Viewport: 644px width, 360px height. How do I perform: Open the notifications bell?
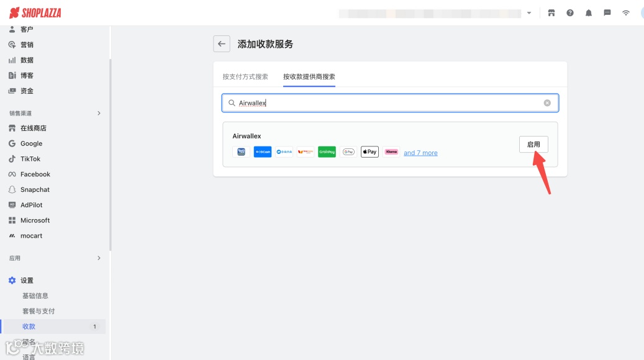pyautogui.click(x=589, y=13)
